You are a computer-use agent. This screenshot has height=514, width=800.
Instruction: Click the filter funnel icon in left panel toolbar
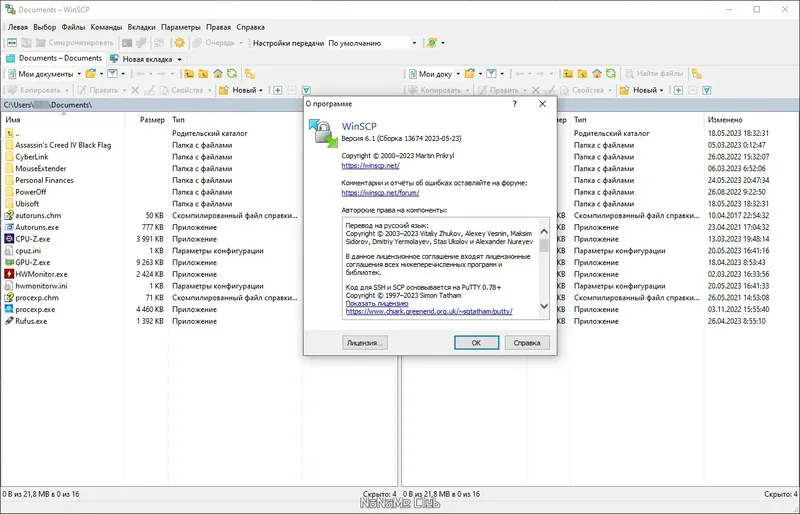click(x=112, y=74)
